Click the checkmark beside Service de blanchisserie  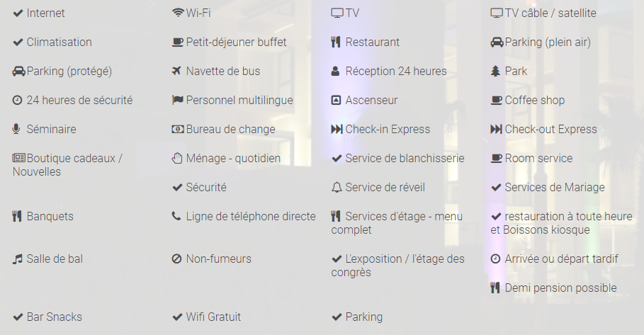pos(337,158)
